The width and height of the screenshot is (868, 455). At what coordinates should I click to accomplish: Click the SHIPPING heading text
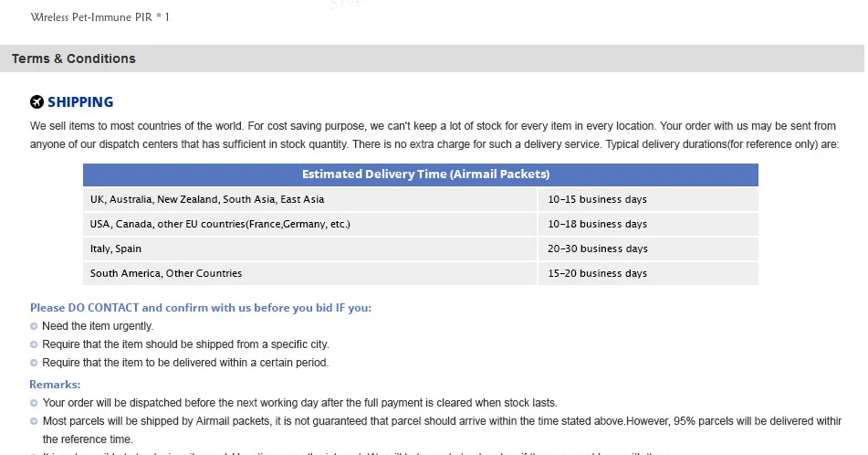80,102
